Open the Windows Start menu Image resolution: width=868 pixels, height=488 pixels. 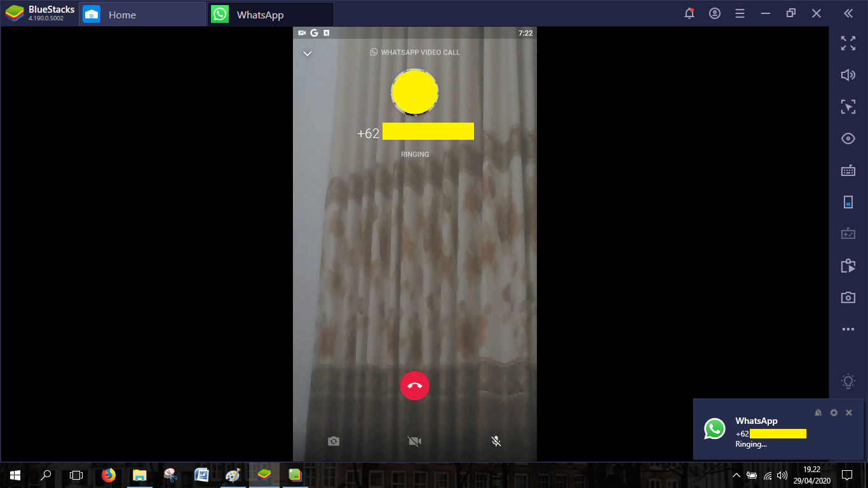(x=15, y=475)
